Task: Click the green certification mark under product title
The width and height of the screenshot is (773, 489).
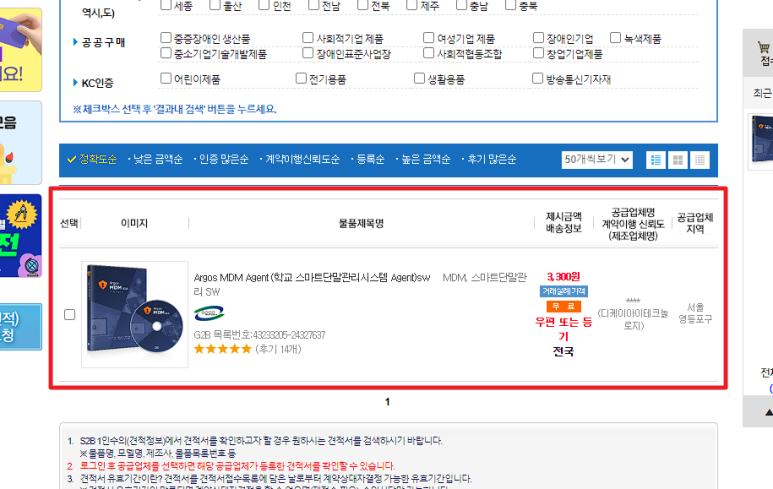Action: (209, 313)
